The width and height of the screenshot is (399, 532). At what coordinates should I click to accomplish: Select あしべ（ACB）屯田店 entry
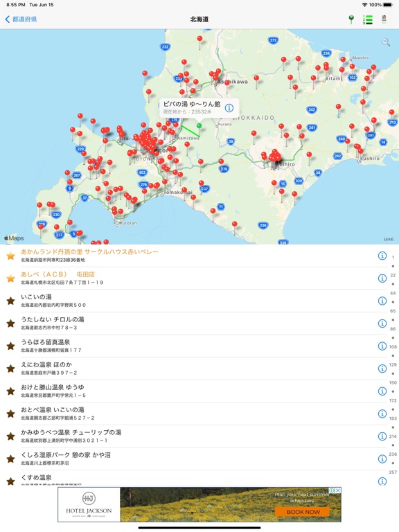tap(193, 278)
